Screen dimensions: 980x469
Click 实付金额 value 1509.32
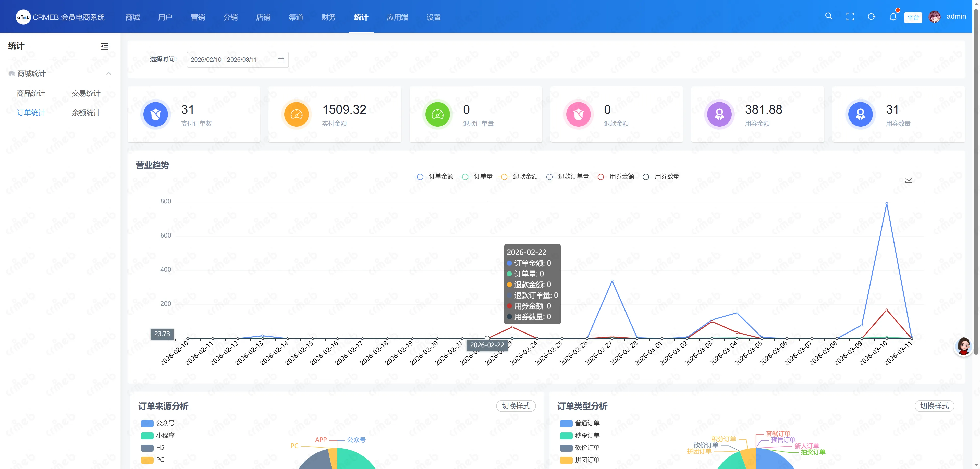344,110
